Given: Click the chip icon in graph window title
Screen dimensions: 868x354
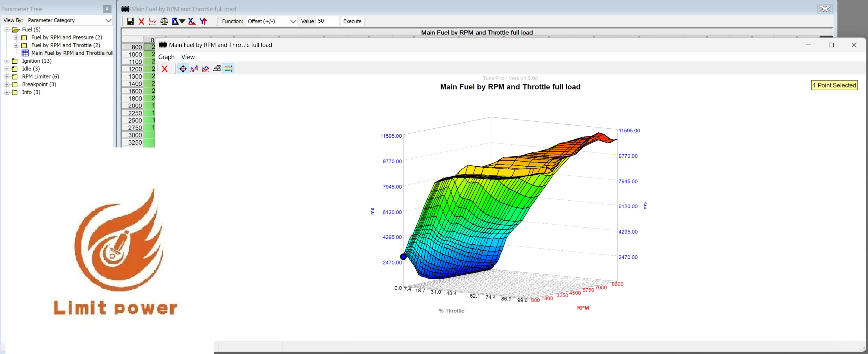Looking at the screenshot, I should [163, 45].
